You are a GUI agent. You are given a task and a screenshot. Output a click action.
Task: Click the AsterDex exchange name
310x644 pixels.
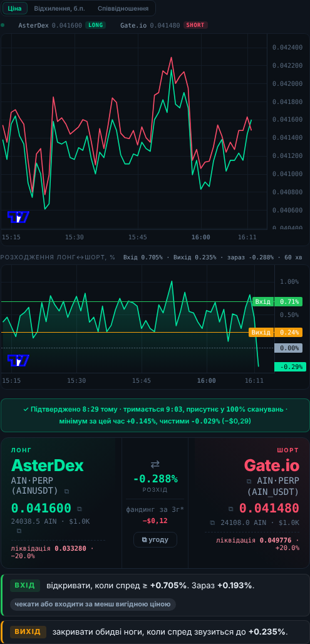47,465
